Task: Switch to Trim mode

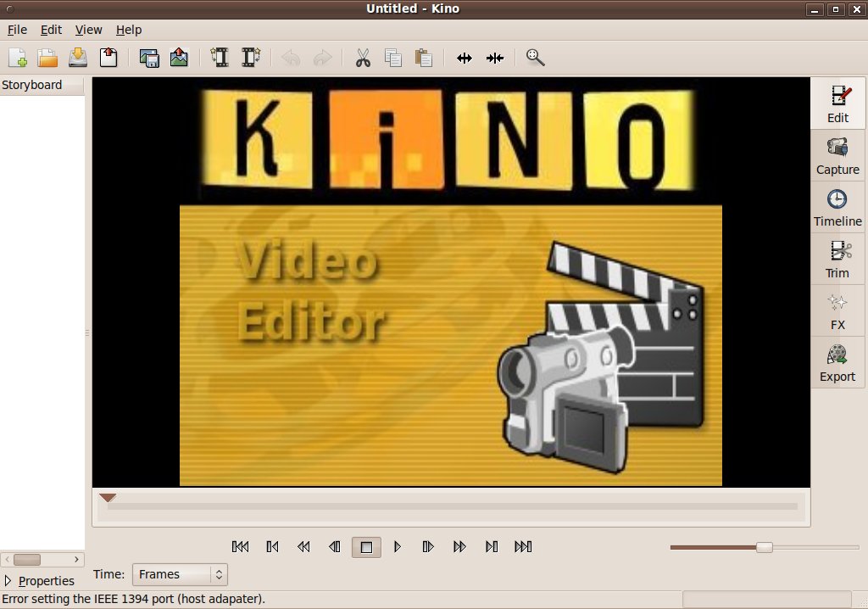Action: point(837,259)
